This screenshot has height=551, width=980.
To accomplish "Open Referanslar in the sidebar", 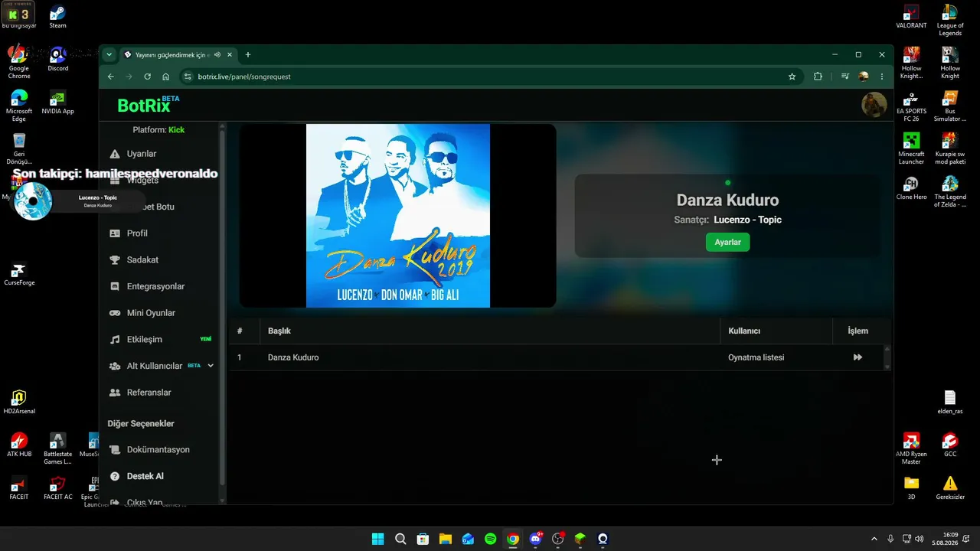I will [x=149, y=393].
